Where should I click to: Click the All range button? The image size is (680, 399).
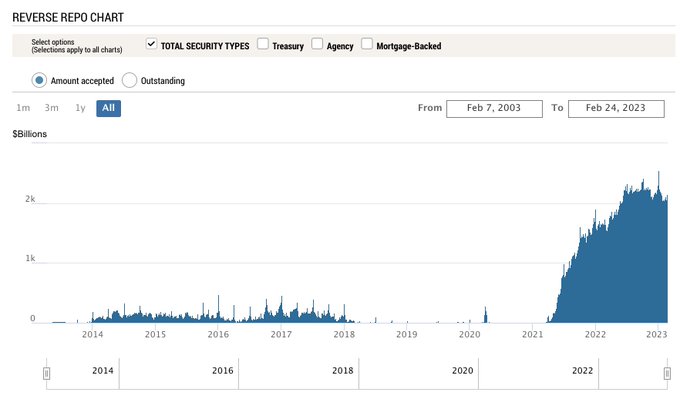pos(108,108)
